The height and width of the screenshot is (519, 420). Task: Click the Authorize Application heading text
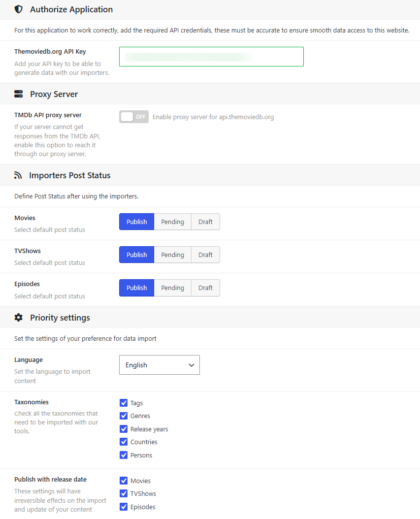click(71, 9)
